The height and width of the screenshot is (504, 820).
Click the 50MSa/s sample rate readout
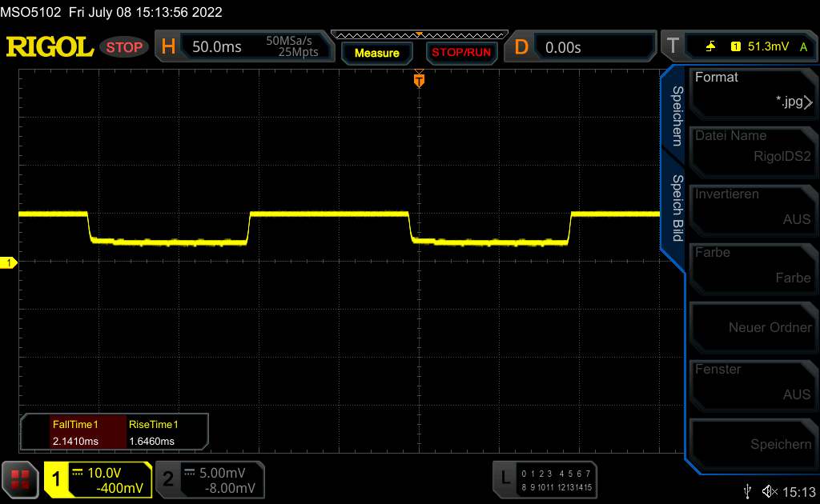[288, 41]
